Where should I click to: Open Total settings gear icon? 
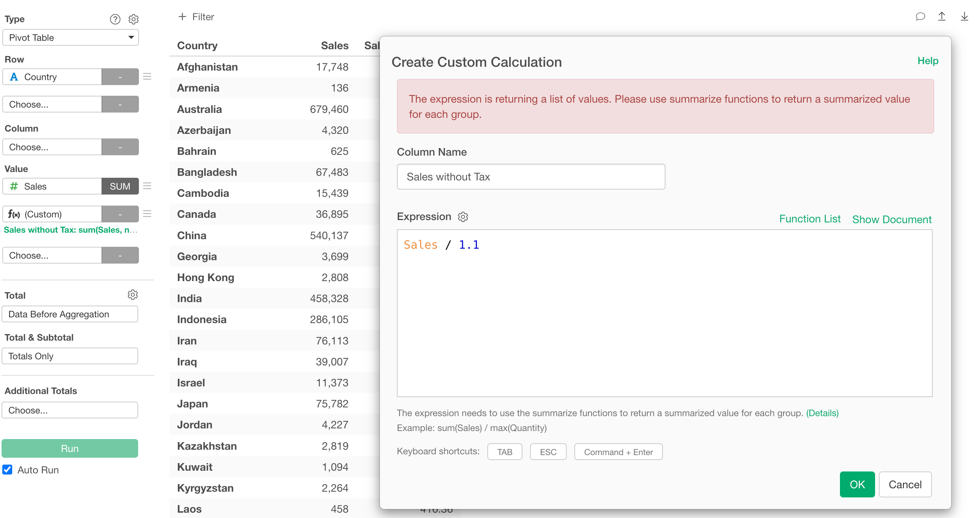point(132,295)
